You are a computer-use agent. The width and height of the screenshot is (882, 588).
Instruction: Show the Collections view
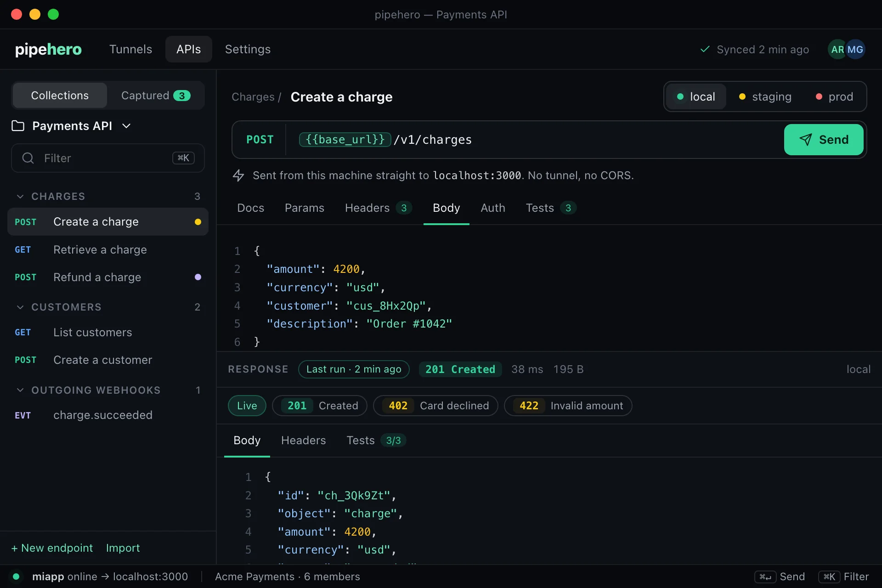[60, 96]
